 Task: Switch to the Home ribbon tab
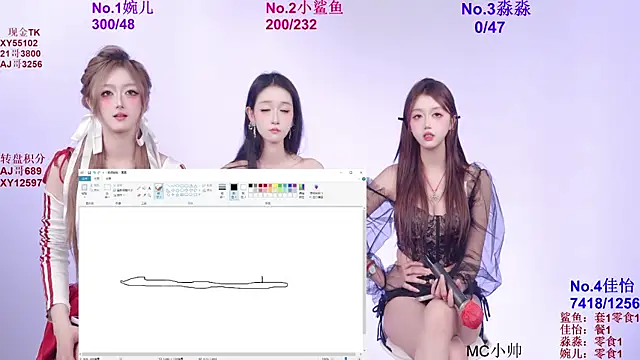pyautogui.click(x=97, y=178)
